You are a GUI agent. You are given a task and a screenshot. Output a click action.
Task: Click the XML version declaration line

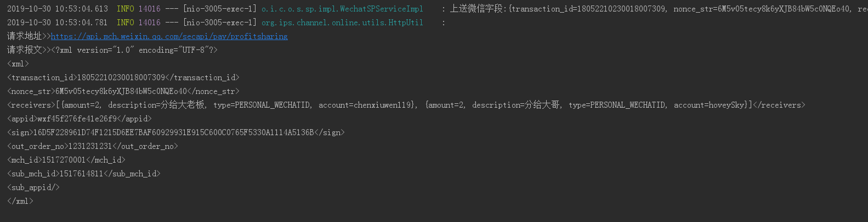coord(134,50)
